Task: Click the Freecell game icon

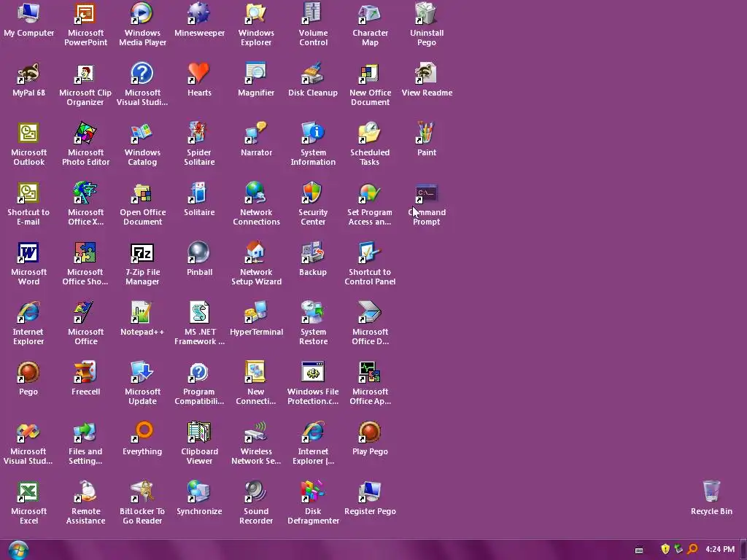Action: point(85,373)
